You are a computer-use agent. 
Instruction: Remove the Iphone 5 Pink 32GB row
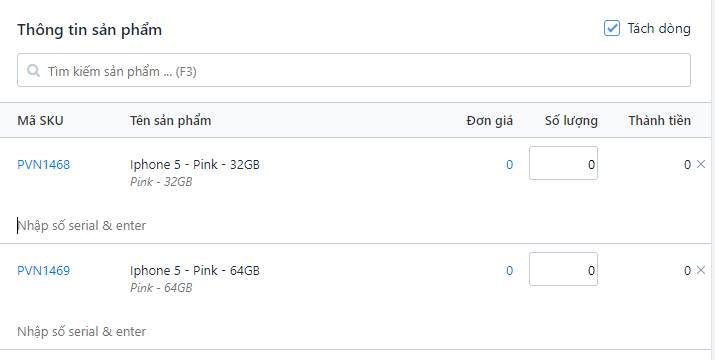(x=701, y=164)
